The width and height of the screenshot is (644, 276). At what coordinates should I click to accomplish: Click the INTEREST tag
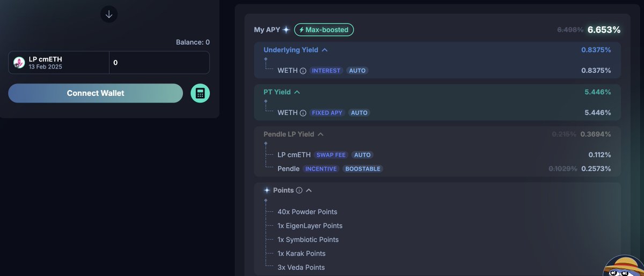point(326,71)
